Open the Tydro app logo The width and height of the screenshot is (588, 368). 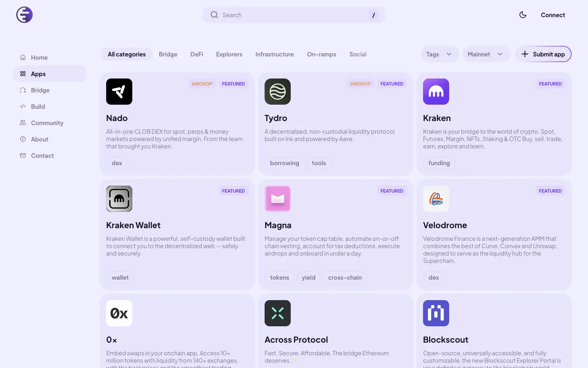tap(278, 92)
